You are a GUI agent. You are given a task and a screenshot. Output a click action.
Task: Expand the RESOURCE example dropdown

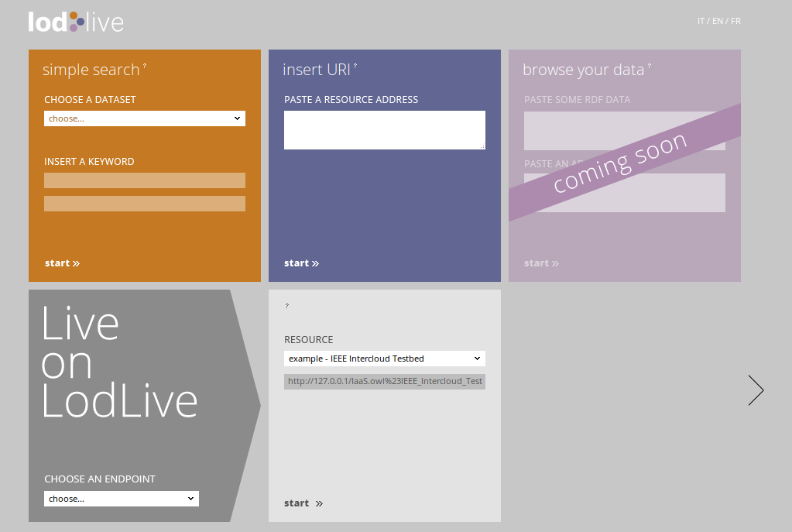[384, 359]
